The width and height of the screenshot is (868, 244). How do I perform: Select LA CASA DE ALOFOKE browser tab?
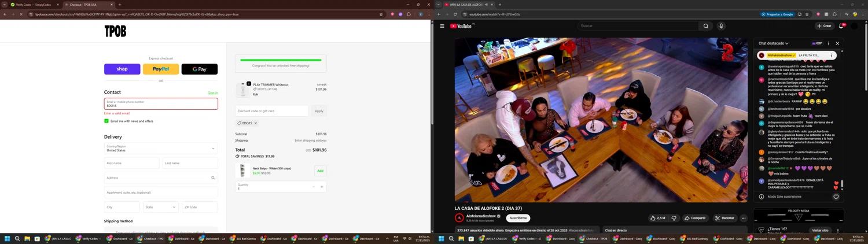pyautogui.click(x=468, y=5)
